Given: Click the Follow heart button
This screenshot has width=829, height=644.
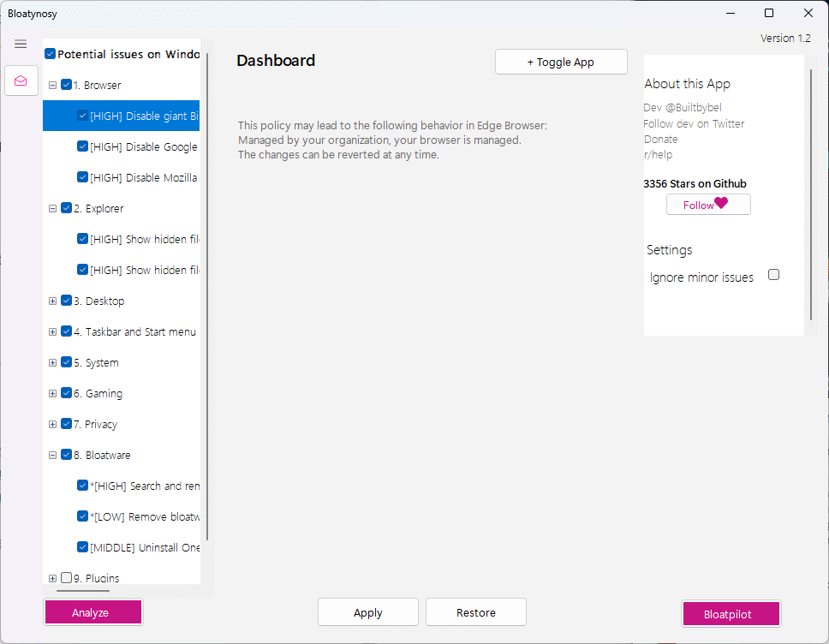Looking at the screenshot, I should pos(707,204).
